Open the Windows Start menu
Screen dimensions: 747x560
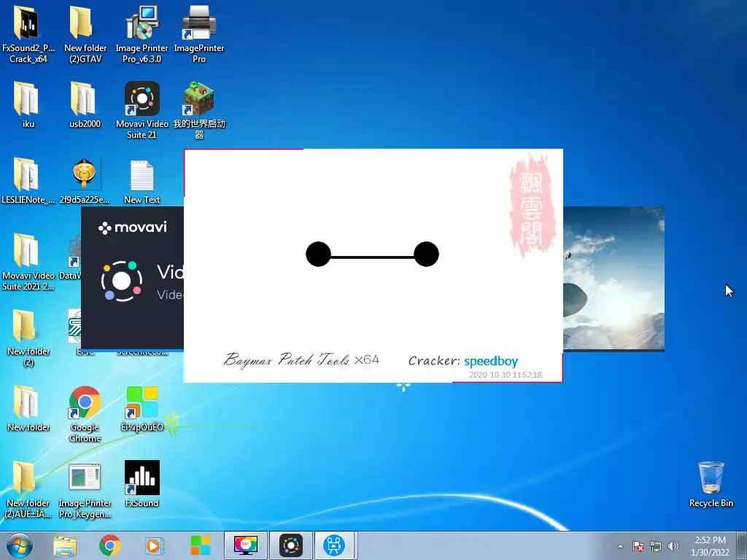(20, 545)
